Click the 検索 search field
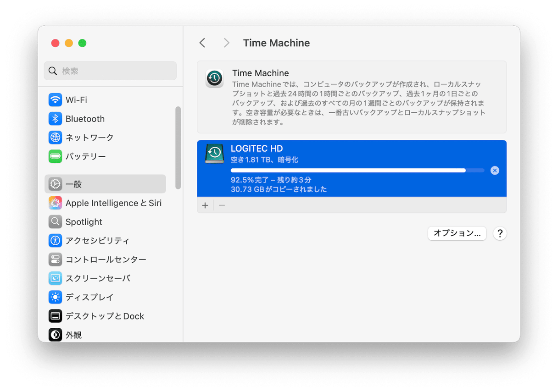Screen dimensions: 558x392 (x=110, y=71)
